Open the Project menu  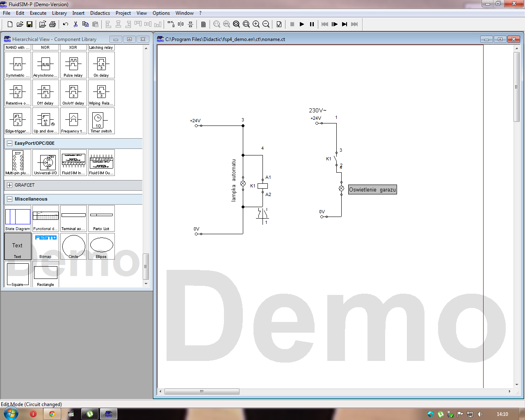(x=123, y=13)
